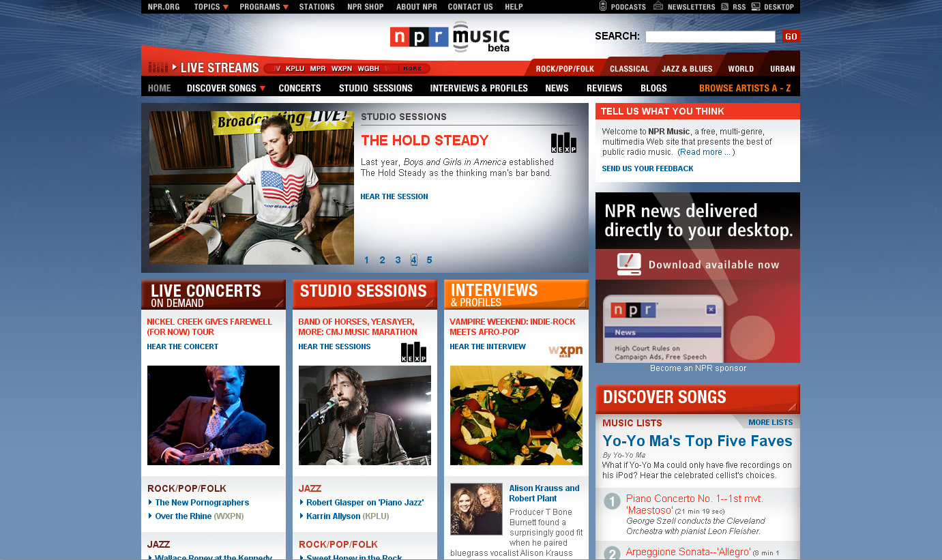
Task: Click the WXPN logo under Interviews
Action: coord(565,351)
